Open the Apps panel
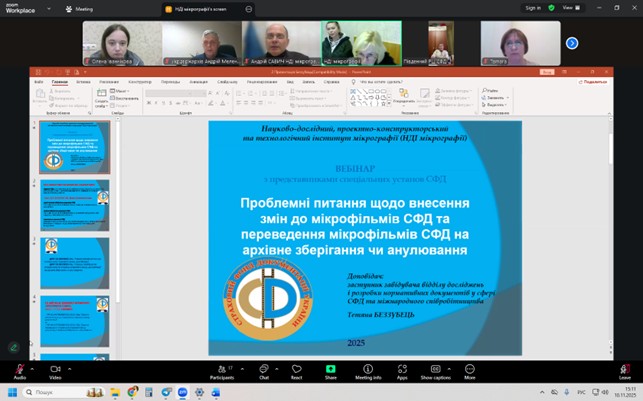 pos(402,370)
